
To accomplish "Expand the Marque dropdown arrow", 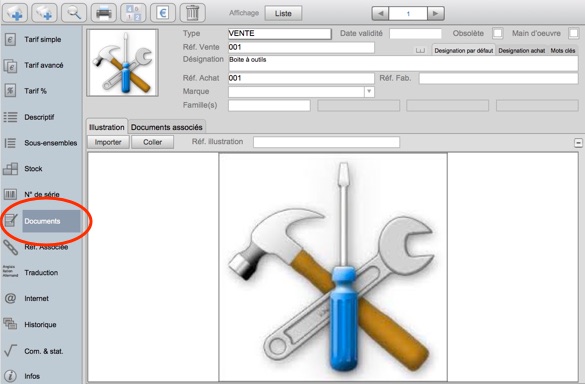I will pyautogui.click(x=369, y=91).
